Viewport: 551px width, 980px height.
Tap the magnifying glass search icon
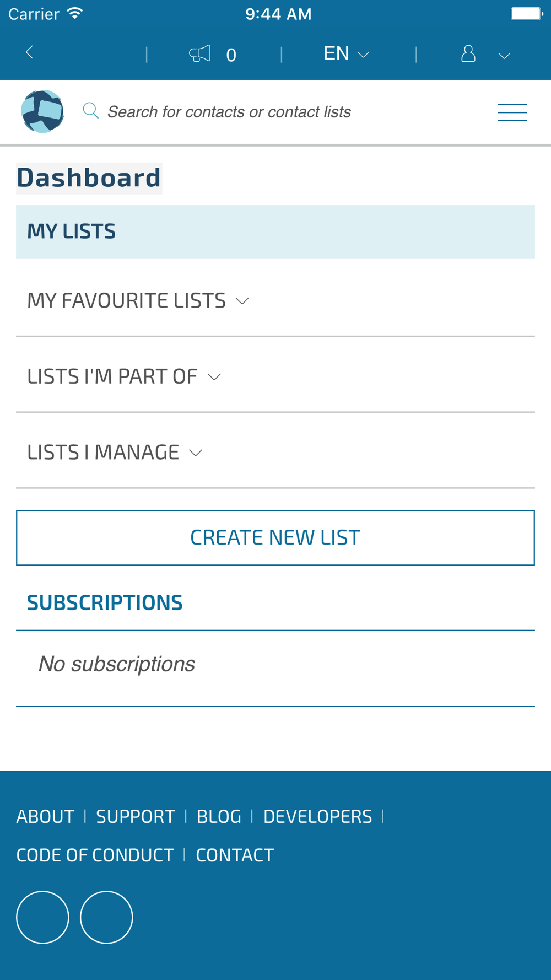pos(90,111)
